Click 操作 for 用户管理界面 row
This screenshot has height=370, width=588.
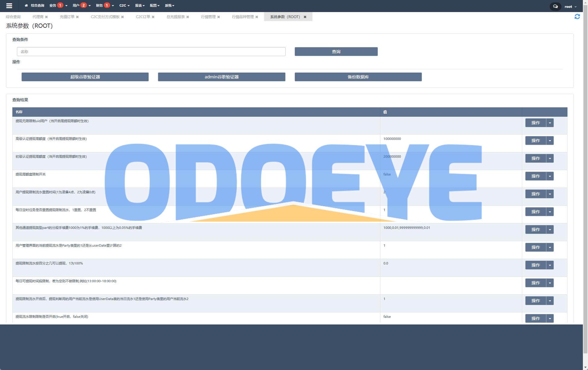pyautogui.click(x=535, y=247)
